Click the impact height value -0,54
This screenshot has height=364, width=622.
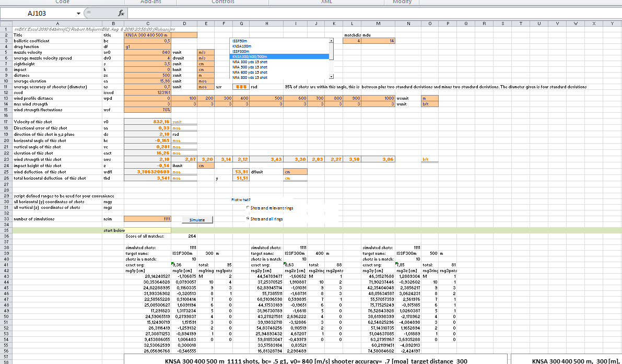pyautogui.click(x=148, y=166)
